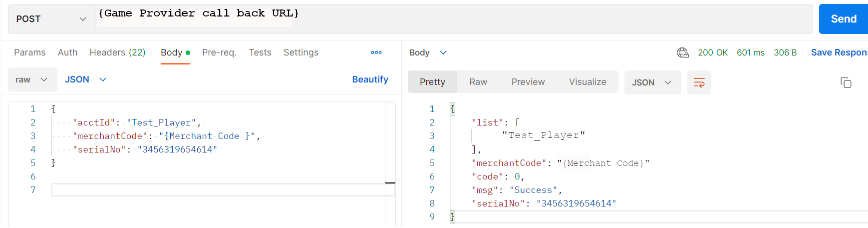This screenshot has height=228, width=868.
Task: Select the Tests tab
Action: (260, 52)
